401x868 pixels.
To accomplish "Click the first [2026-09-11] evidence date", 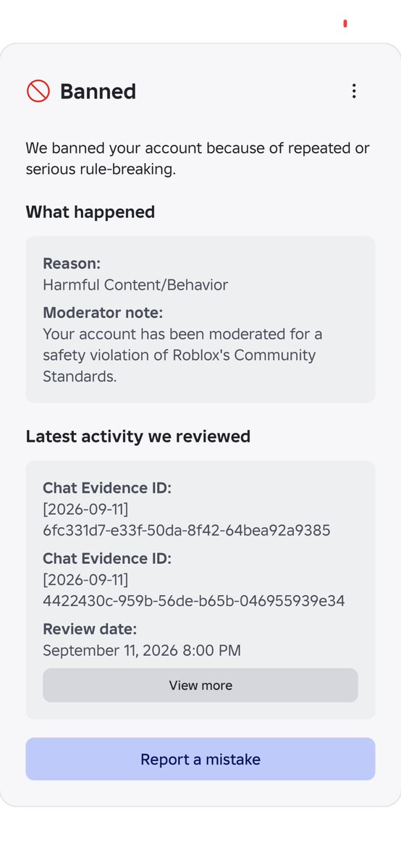I will [x=86, y=509].
